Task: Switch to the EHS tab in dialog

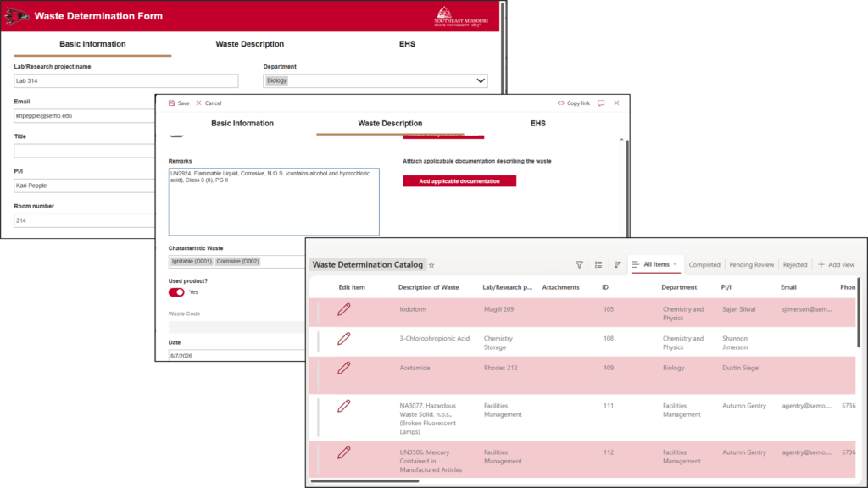Action: click(537, 124)
